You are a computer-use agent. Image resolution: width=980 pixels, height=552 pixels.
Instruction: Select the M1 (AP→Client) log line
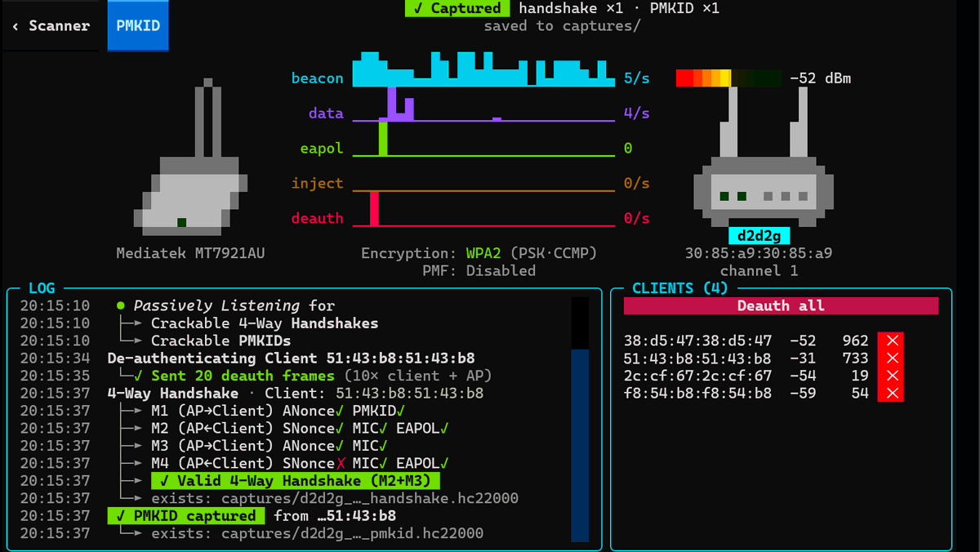point(278,411)
